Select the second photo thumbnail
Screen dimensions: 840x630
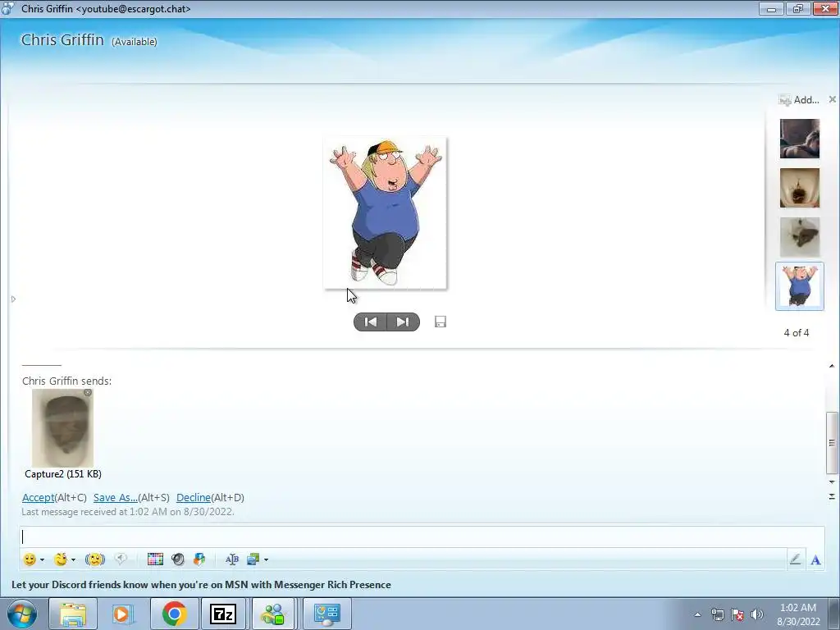point(799,188)
